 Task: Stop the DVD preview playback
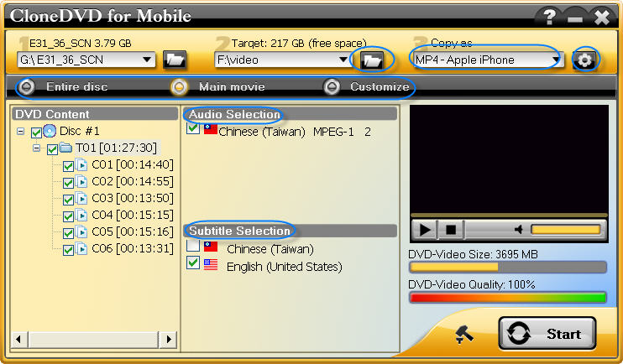pyautogui.click(x=451, y=230)
